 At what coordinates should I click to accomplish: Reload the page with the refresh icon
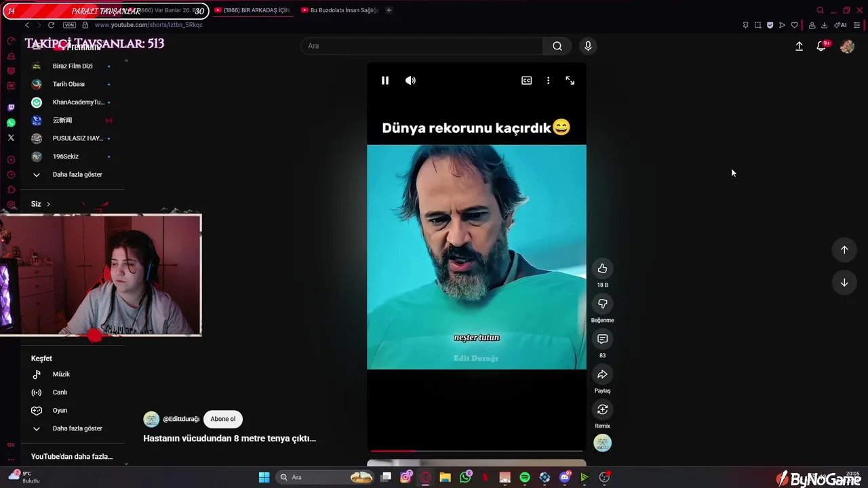[51, 25]
